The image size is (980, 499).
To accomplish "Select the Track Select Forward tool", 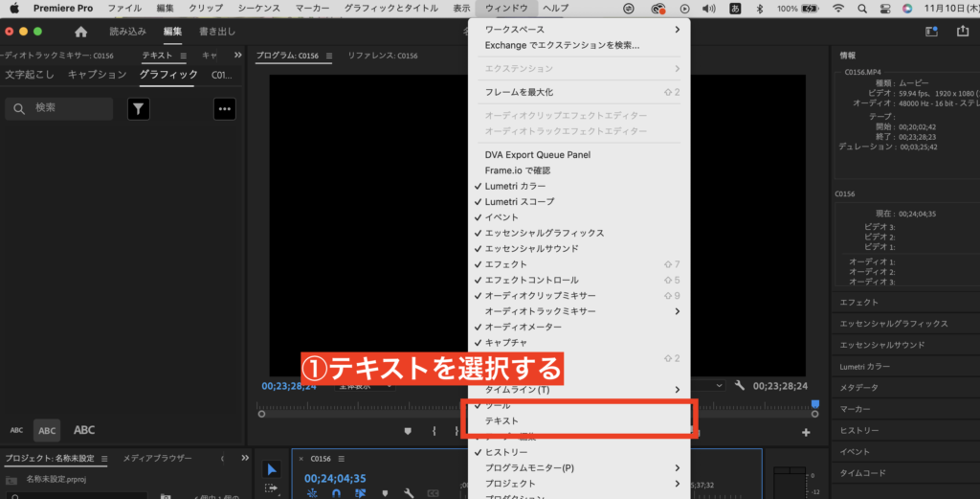I will (x=272, y=488).
